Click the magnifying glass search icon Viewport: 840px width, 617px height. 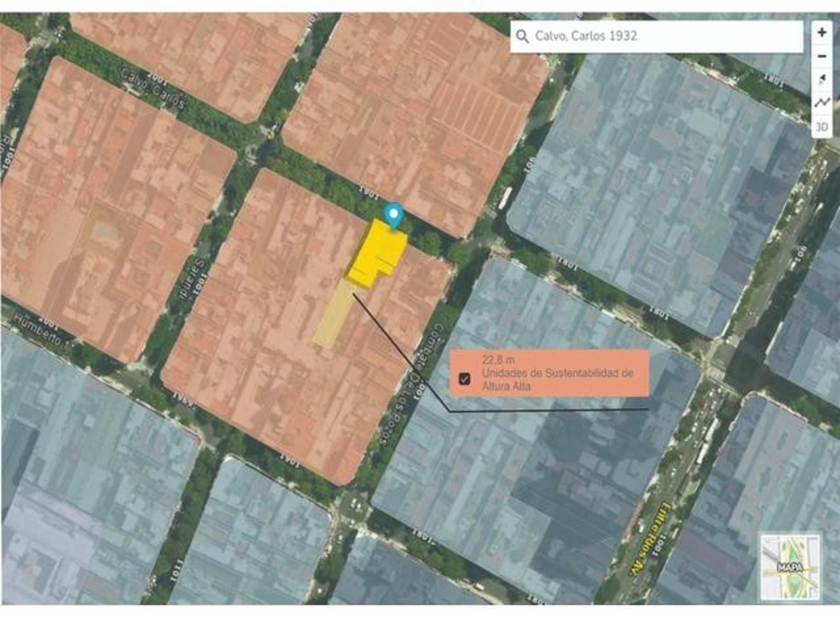(x=522, y=37)
